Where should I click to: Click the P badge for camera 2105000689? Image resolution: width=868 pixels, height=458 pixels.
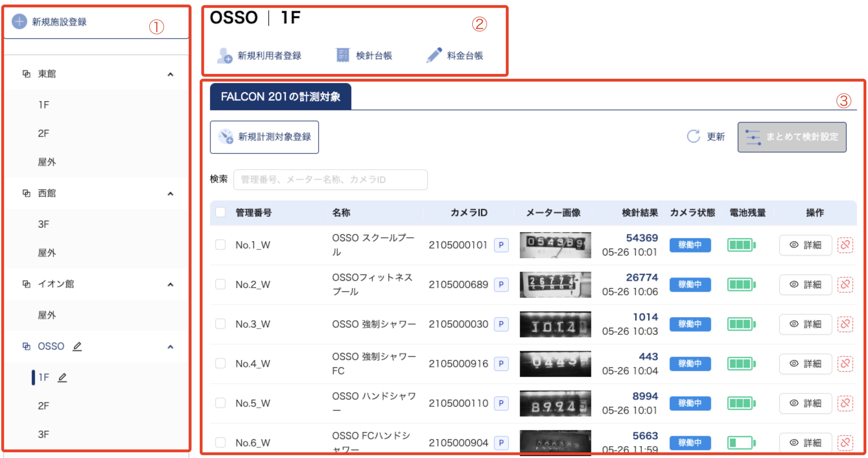coord(501,284)
